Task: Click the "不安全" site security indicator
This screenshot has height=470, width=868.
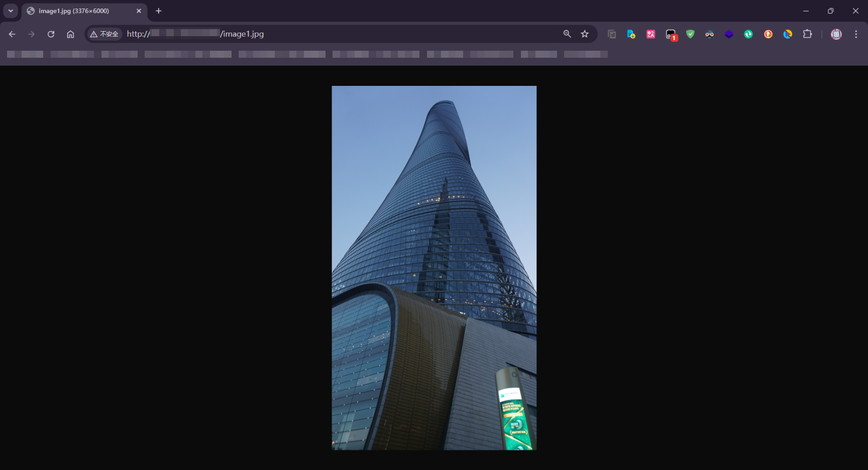Action: pyautogui.click(x=104, y=34)
